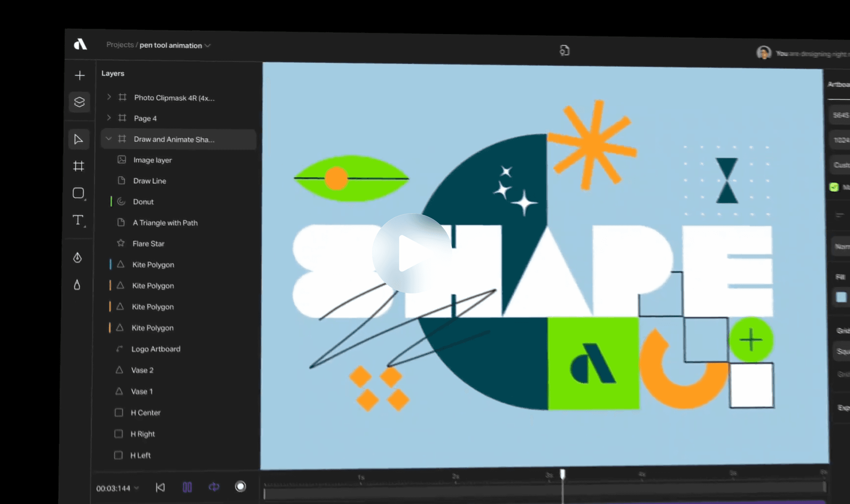
Task: Click the Projects breadcrumb link
Action: (x=120, y=45)
